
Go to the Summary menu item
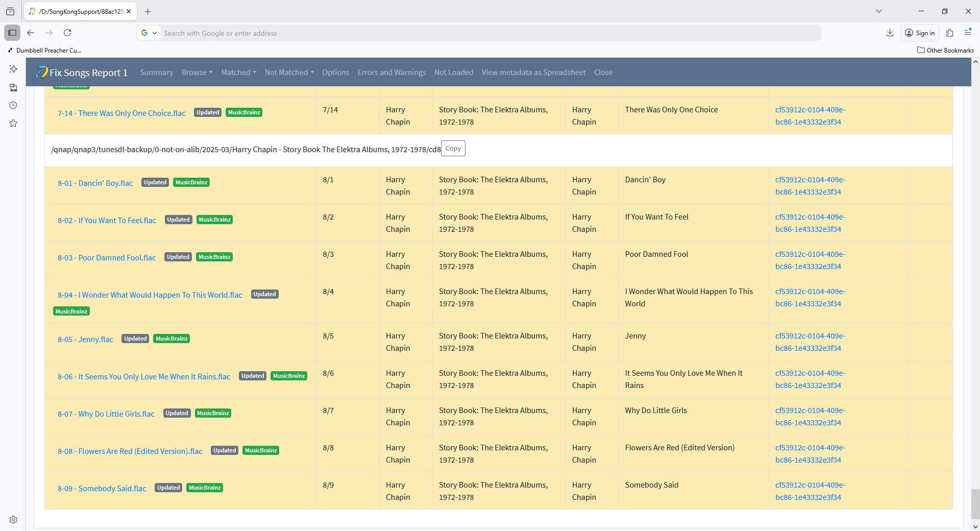(x=156, y=73)
